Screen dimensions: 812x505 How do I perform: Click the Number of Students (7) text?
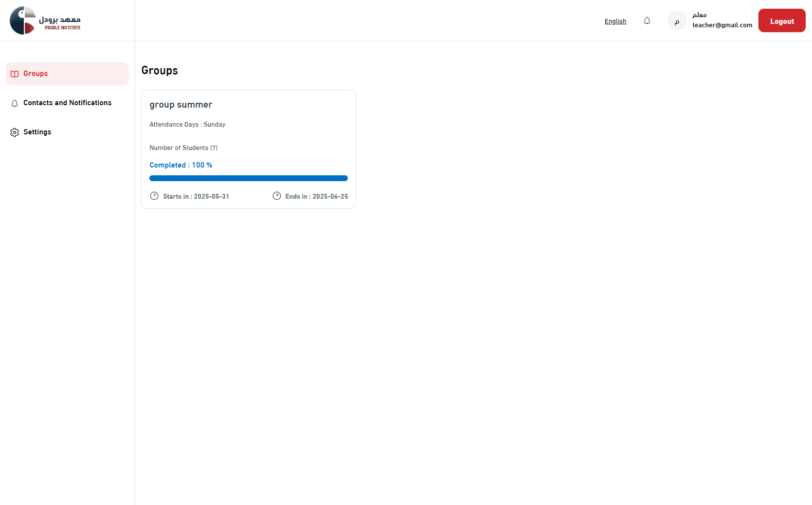pos(183,148)
